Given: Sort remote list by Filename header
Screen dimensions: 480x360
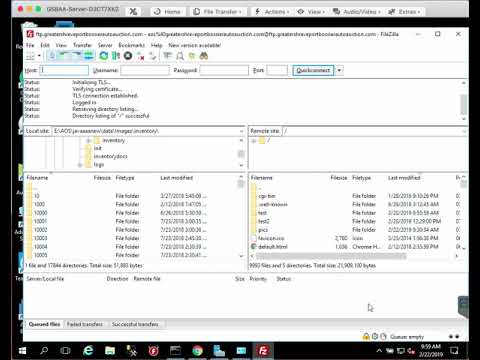Looking at the screenshot, I should 262,178.
